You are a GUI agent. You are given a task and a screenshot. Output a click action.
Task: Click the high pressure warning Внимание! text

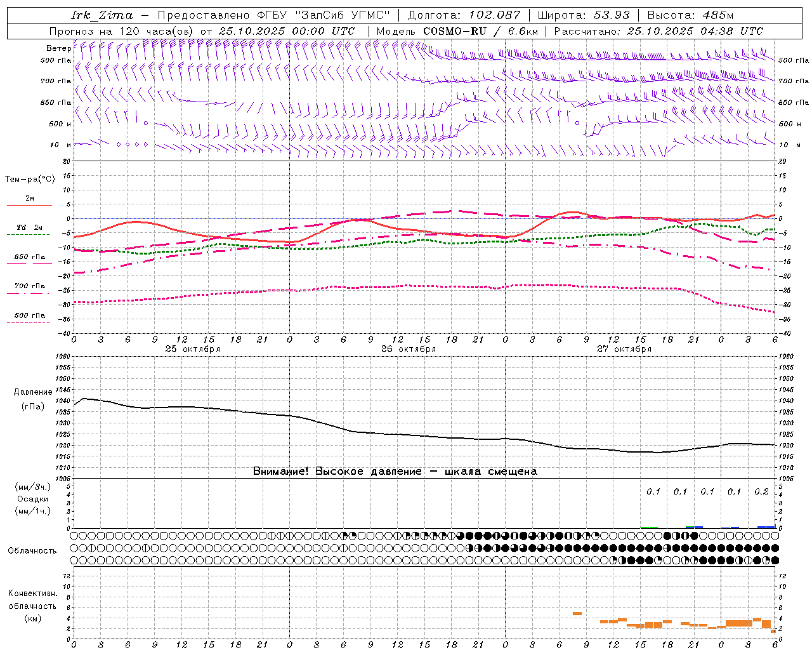click(x=395, y=471)
